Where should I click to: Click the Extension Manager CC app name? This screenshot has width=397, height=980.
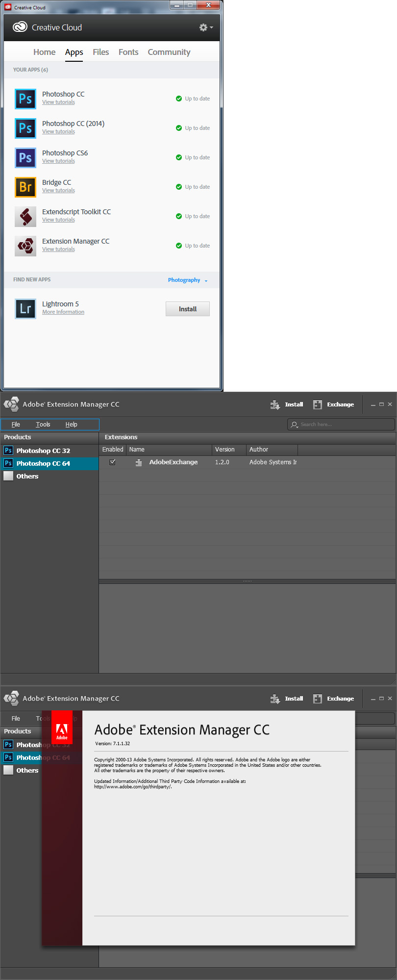(76, 241)
